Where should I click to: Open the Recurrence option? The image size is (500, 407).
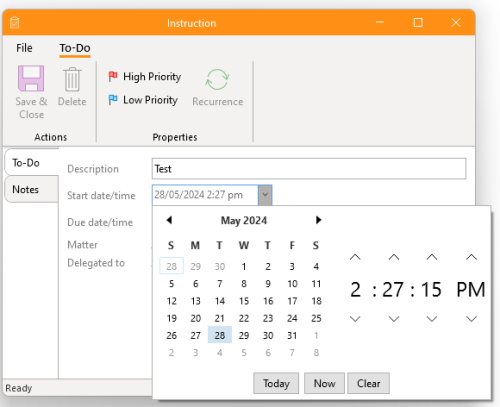click(x=217, y=88)
